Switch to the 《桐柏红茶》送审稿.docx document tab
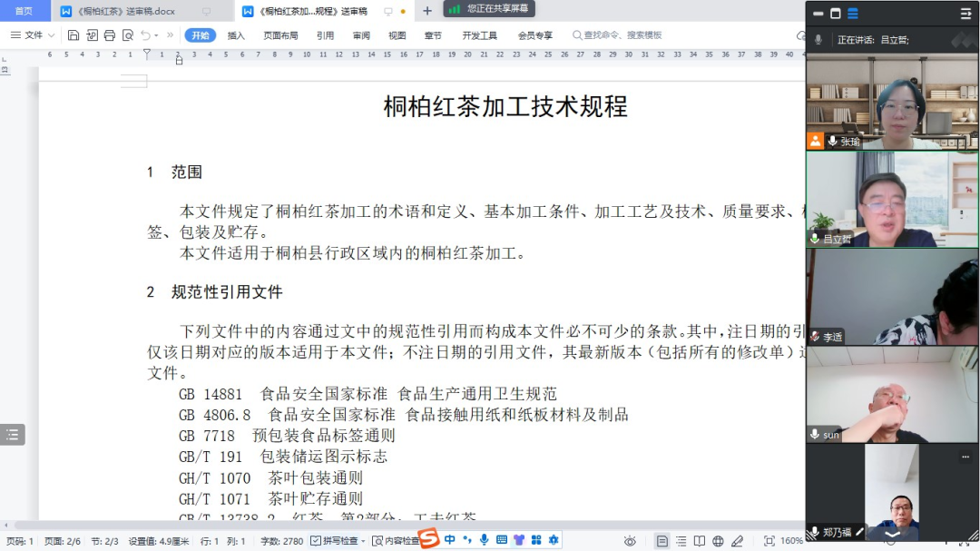 pos(126,11)
